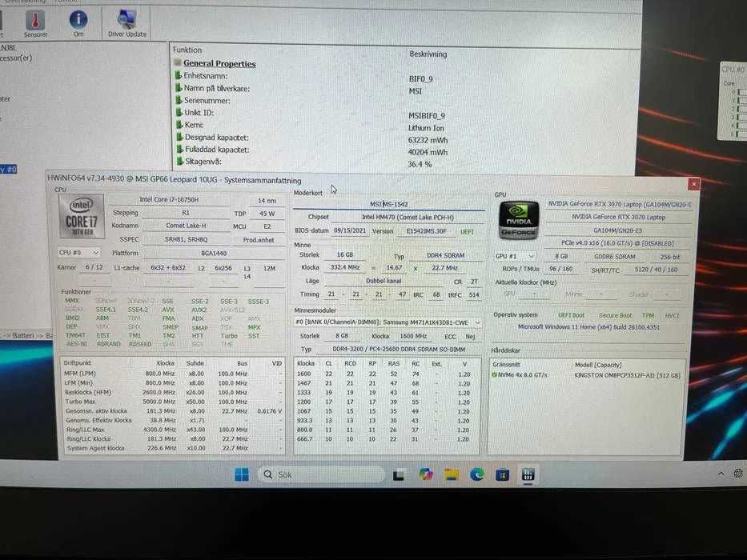Launch Driver Update from the toolbar
Viewport: 747px width, 560px height.
tap(127, 24)
